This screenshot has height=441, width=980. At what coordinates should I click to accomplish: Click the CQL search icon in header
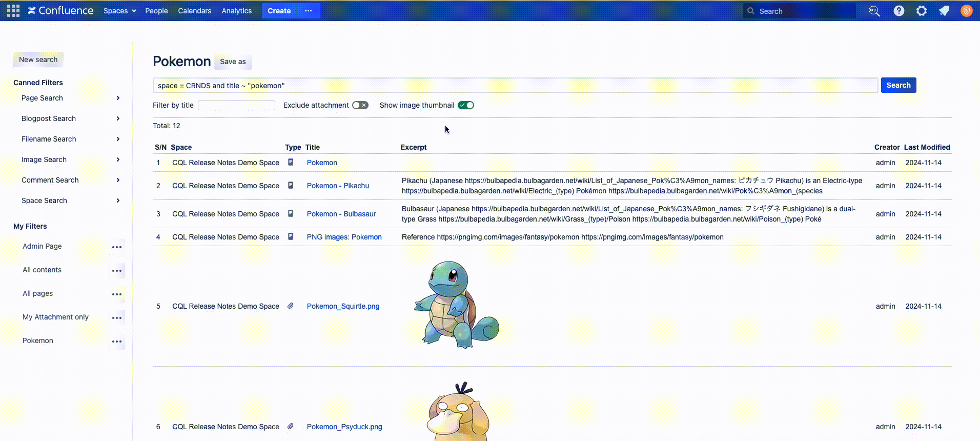874,11
